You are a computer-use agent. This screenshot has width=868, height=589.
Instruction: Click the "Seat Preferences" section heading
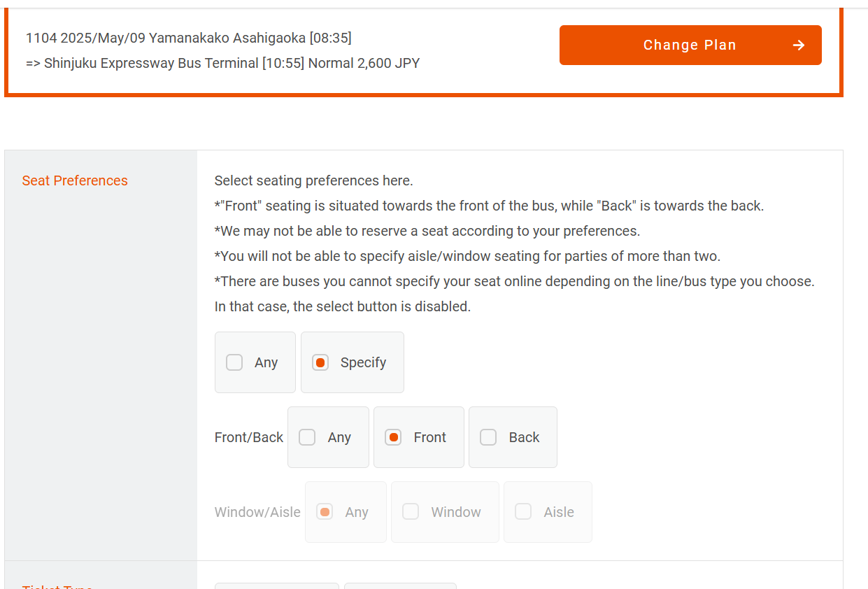pos(75,180)
